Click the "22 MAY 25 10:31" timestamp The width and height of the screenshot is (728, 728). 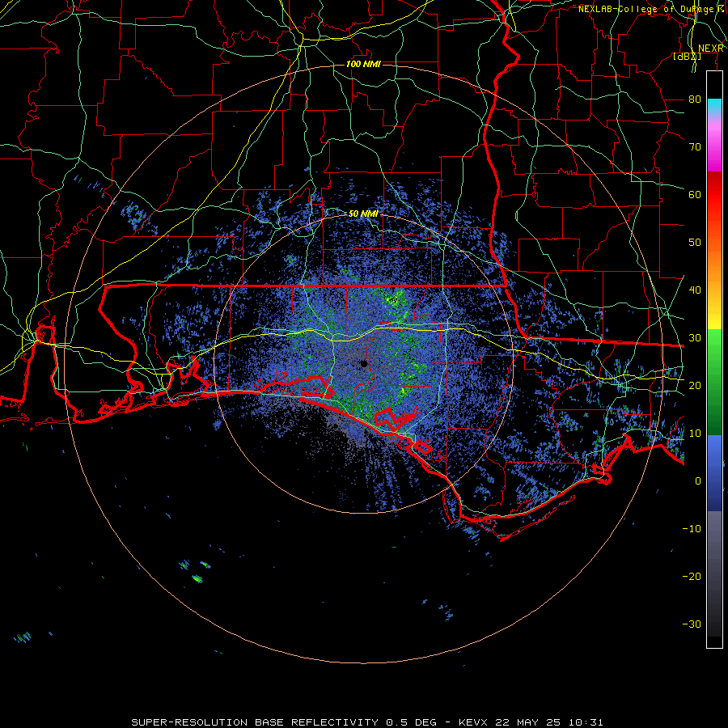[550, 722]
